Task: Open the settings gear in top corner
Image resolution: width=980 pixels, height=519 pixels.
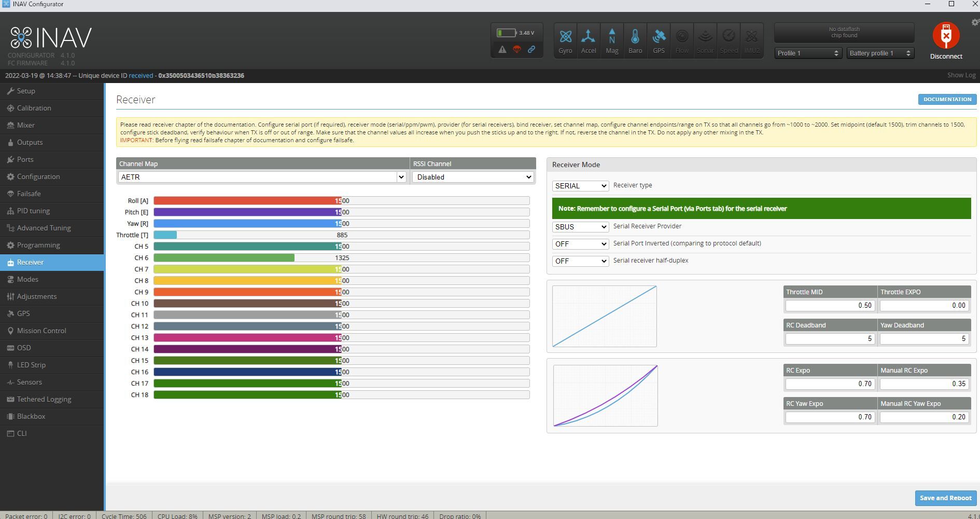Action: click(975, 22)
